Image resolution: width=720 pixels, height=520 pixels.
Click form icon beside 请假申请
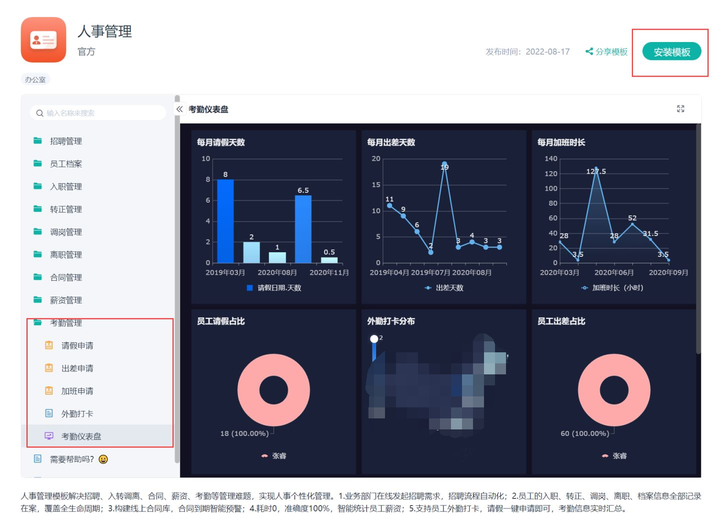(x=49, y=345)
